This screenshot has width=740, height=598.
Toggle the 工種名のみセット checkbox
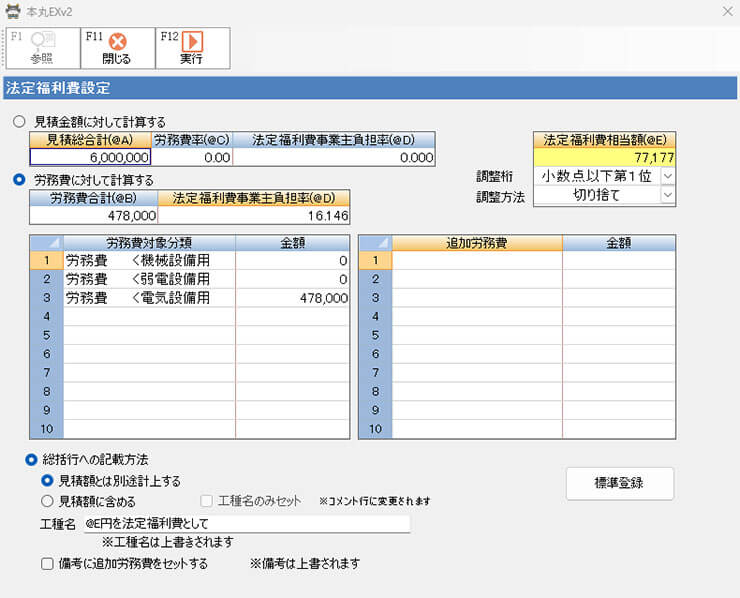[207, 501]
